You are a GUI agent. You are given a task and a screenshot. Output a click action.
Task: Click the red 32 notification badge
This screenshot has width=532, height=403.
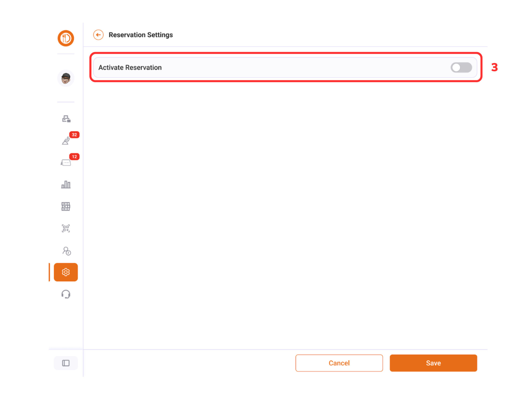pos(74,135)
